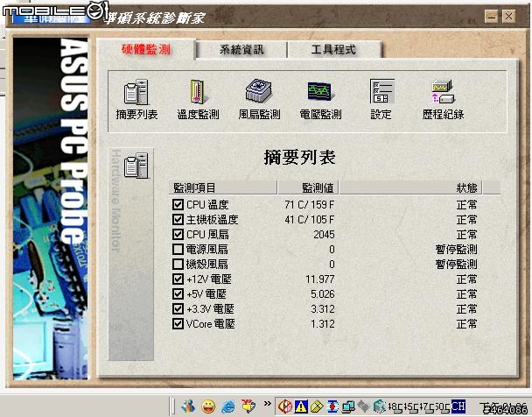Switch to the 工具程式 tab
The height and width of the screenshot is (417, 532).
click(x=333, y=50)
